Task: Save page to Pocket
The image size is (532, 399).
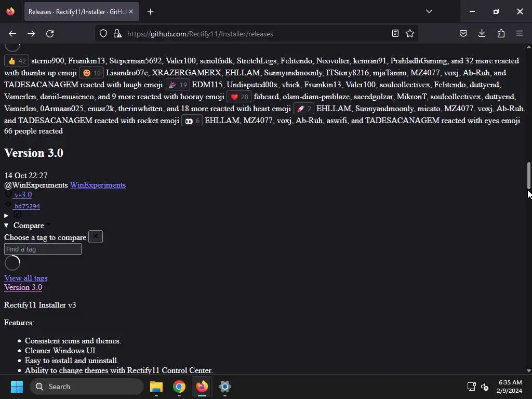Action: click(463, 34)
